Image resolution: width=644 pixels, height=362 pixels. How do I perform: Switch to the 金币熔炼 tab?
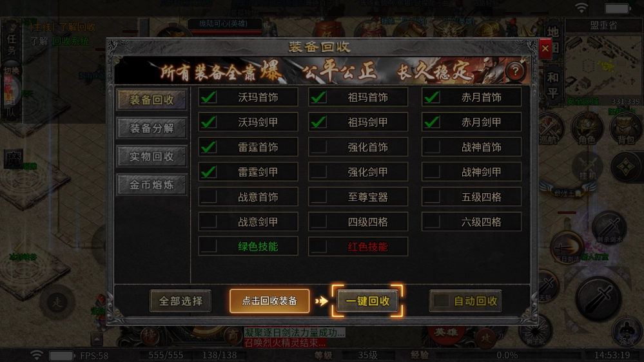click(x=152, y=185)
